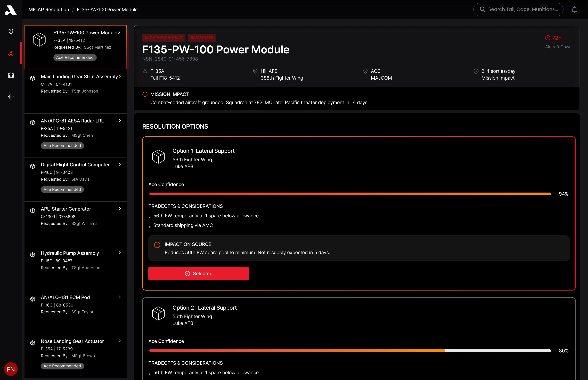Focus the Search Tail, Cage, Munitions field
Screen dimensions: 588x380
click(518, 10)
